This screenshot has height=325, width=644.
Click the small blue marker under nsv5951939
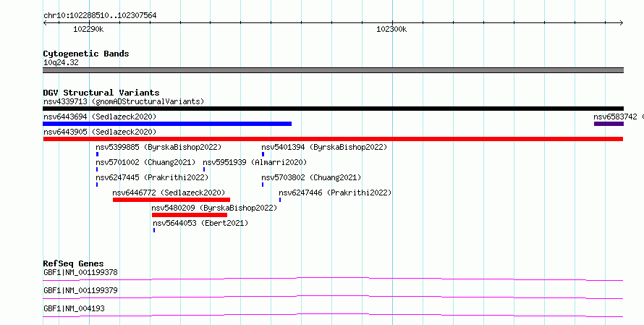(204, 169)
